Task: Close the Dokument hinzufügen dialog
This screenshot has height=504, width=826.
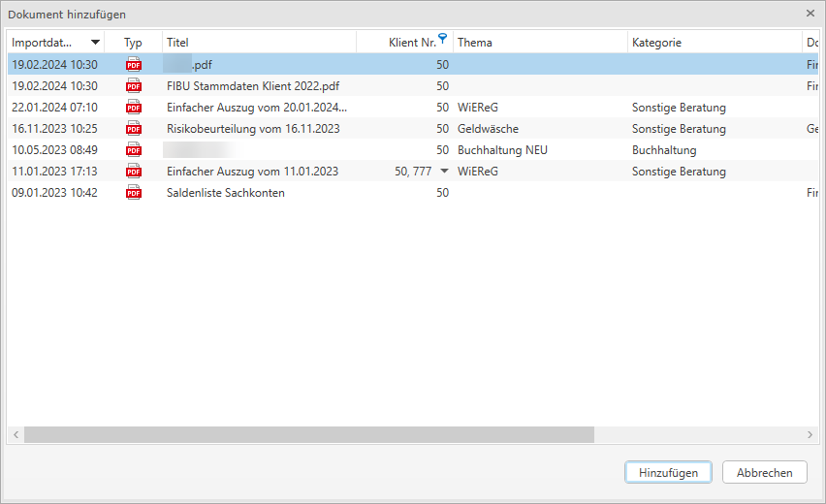Action: tap(810, 14)
